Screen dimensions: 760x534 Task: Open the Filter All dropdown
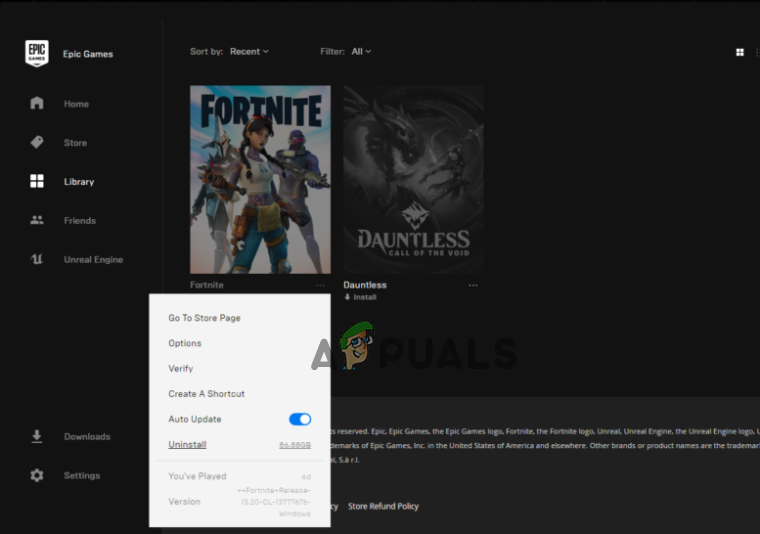pyautogui.click(x=361, y=51)
